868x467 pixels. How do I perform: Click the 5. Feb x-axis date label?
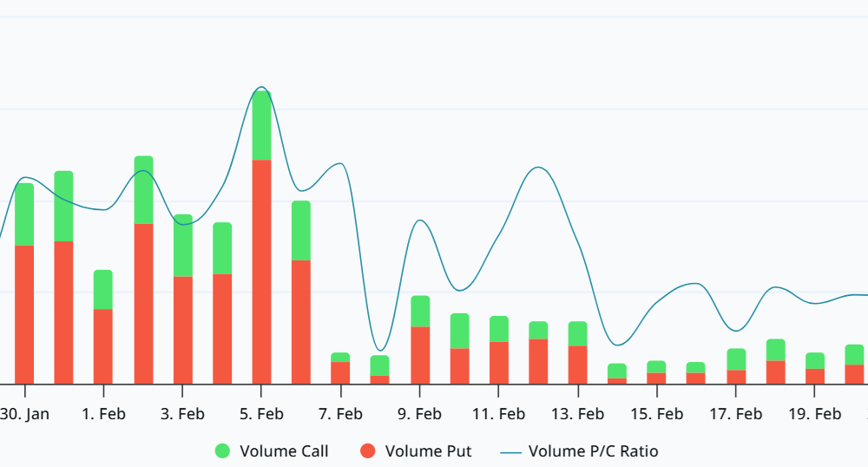tap(261, 414)
